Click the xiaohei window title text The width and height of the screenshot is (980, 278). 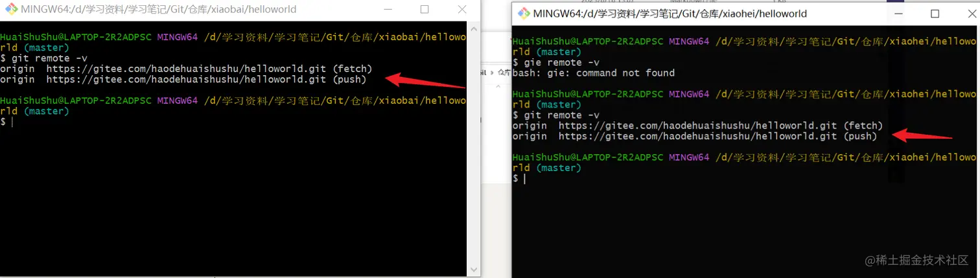click(670, 14)
